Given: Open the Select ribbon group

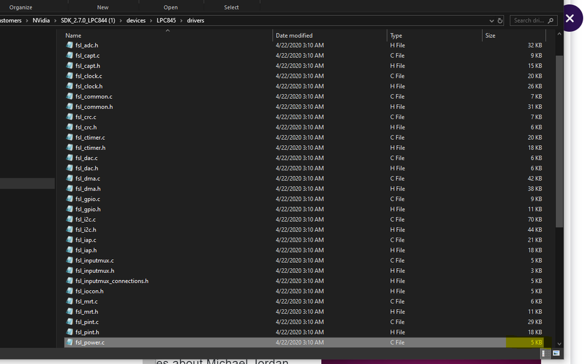Looking at the screenshot, I should (x=231, y=8).
